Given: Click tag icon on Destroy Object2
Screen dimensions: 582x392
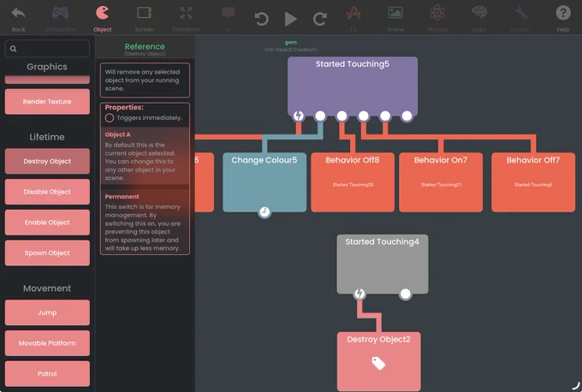Looking at the screenshot, I should (x=379, y=363).
